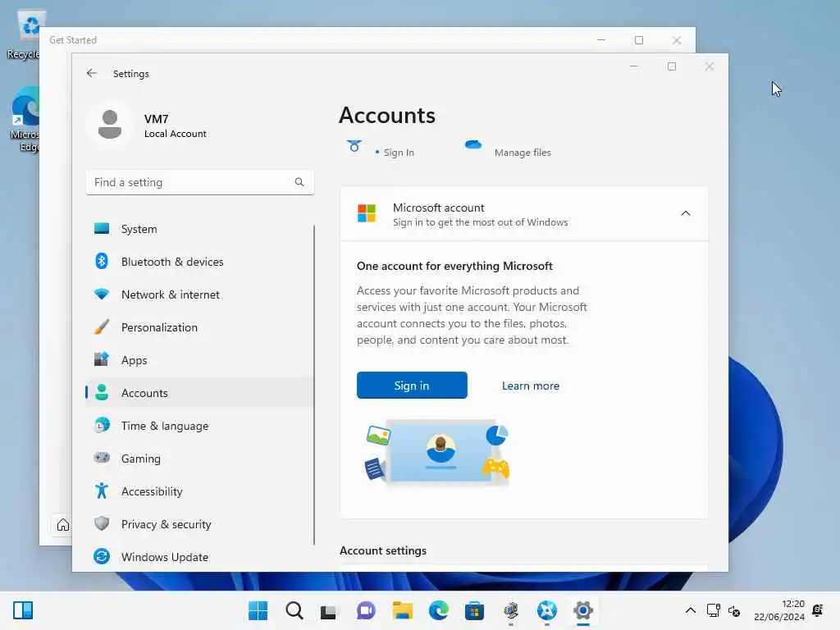This screenshot has height=630, width=840.
Task: Follow the Learn more link
Action: (531, 386)
